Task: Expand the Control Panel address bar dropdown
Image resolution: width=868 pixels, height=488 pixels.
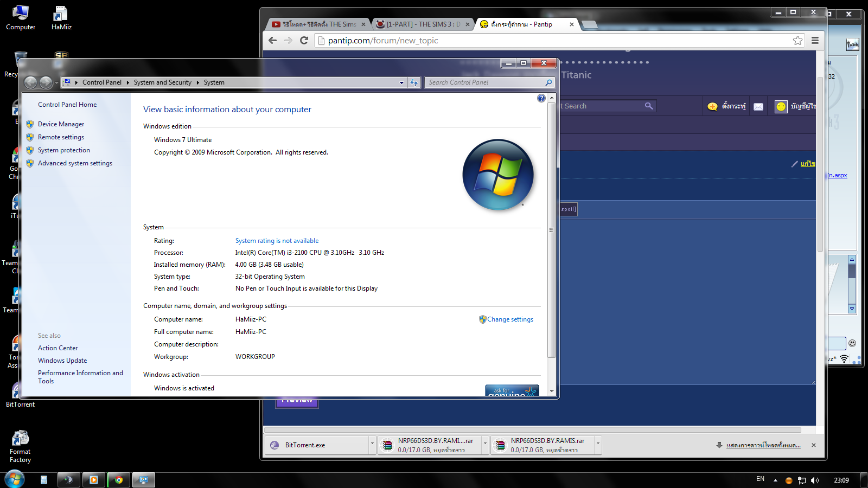Action: pyautogui.click(x=401, y=82)
